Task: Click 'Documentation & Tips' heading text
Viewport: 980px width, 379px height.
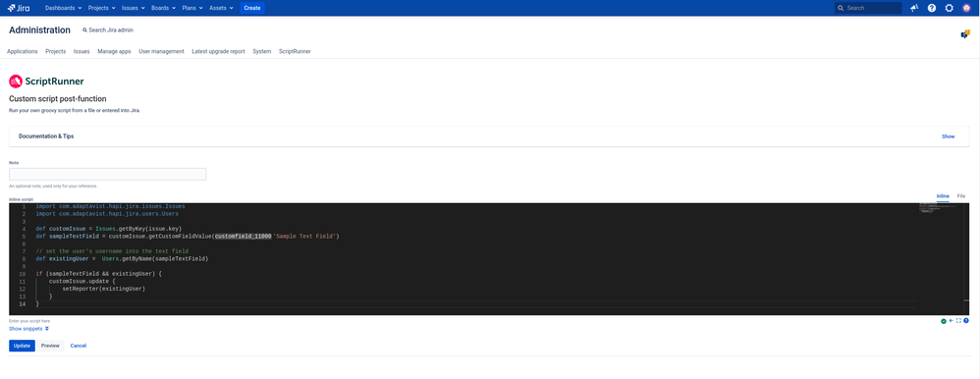Action: pos(46,136)
